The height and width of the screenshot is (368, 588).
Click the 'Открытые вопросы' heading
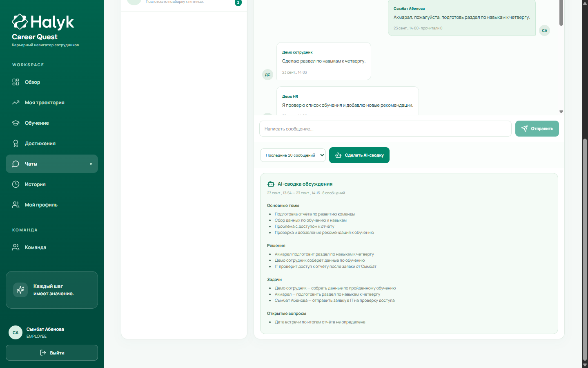coord(287,314)
